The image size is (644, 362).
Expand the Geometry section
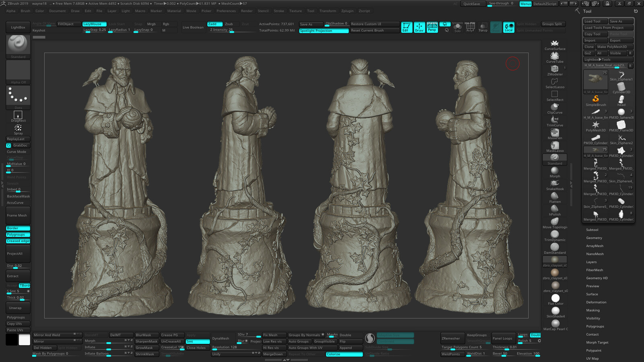(x=594, y=238)
